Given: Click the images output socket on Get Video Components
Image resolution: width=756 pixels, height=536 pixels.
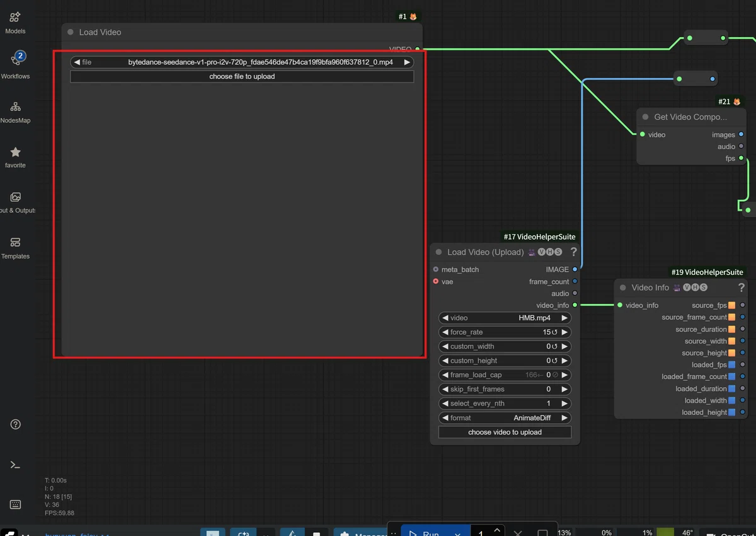Looking at the screenshot, I should (741, 134).
